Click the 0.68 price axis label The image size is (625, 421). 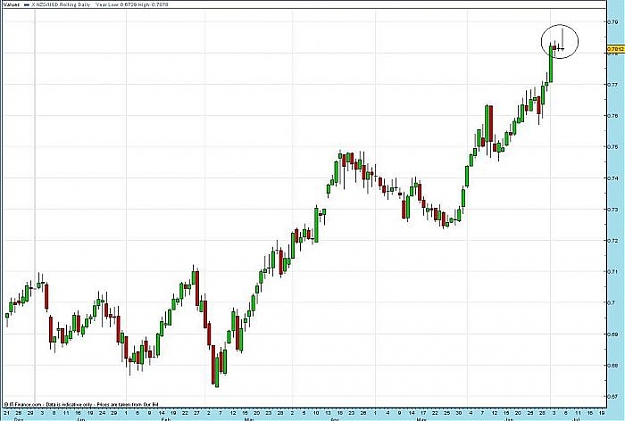[613, 365]
